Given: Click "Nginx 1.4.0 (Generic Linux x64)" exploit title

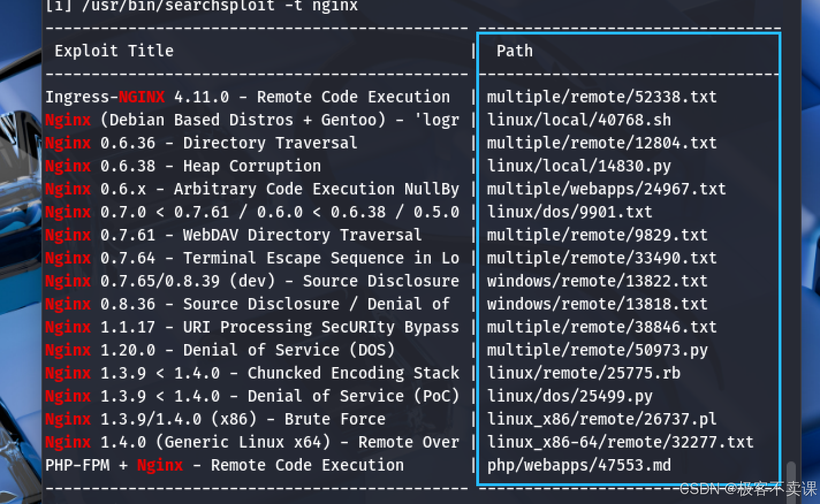Looking at the screenshot, I should [252, 442].
